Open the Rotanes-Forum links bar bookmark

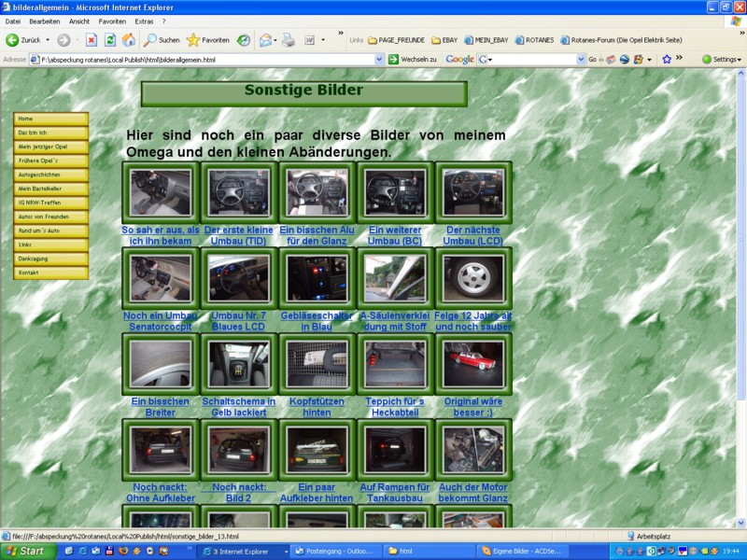tap(624, 40)
